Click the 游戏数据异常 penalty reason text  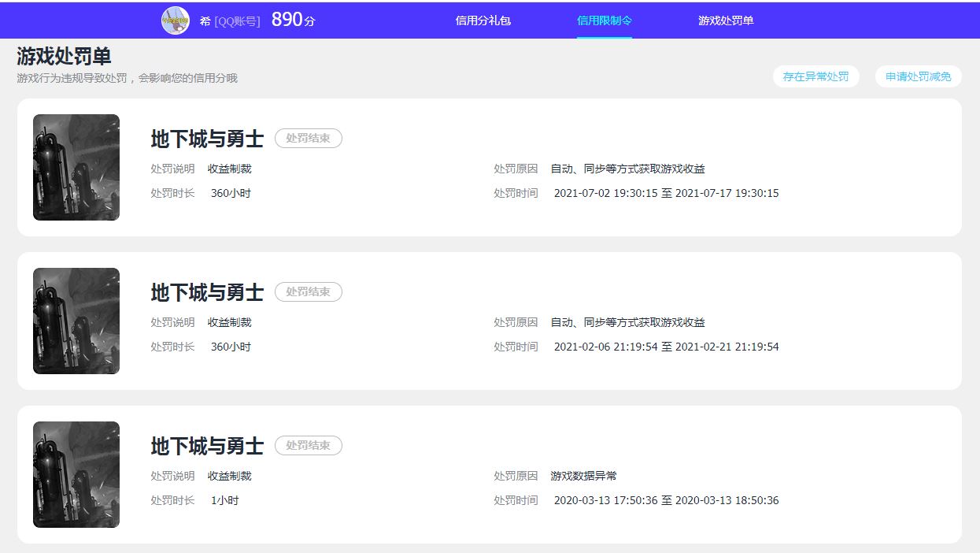click(583, 476)
